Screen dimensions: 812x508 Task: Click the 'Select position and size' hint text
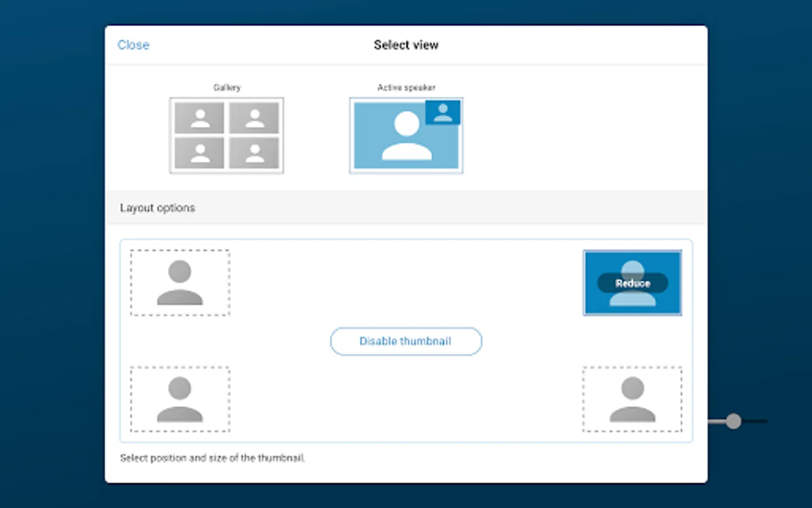[x=213, y=458]
